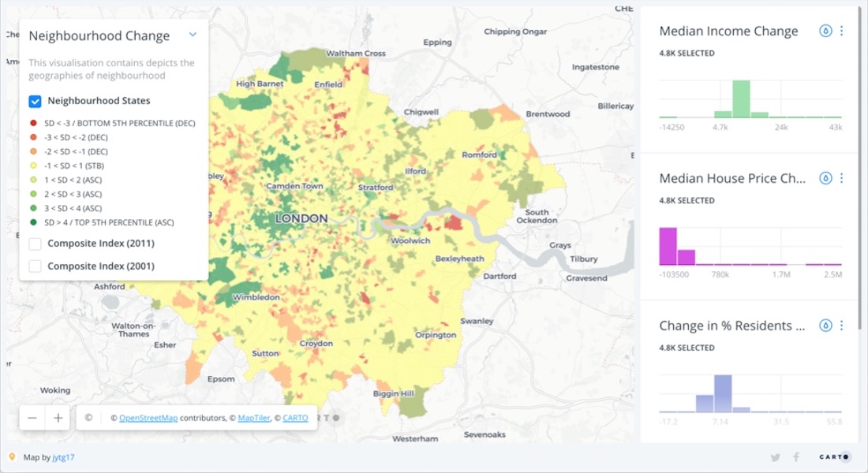Screen dimensions: 868x473
Task: Uncheck the Neighbourhood States layer
Action: click(x=35, y=101)
